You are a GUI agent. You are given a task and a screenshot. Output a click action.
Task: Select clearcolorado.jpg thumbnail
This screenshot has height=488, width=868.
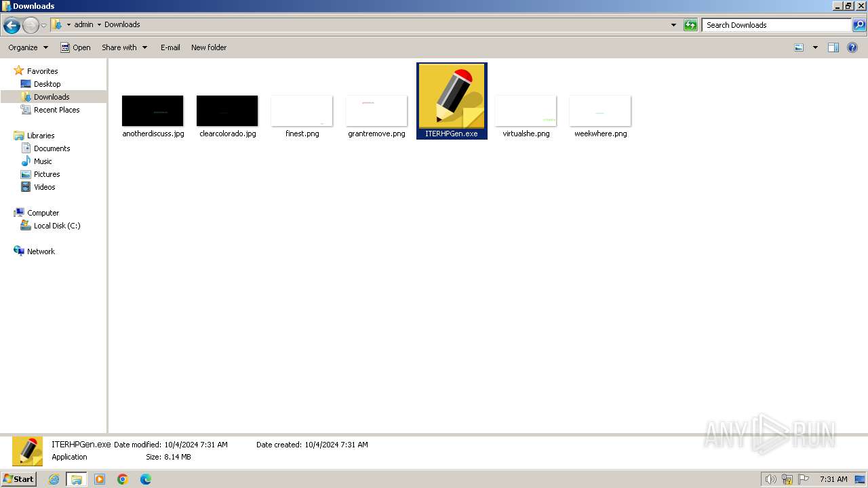tap(227, 110)
